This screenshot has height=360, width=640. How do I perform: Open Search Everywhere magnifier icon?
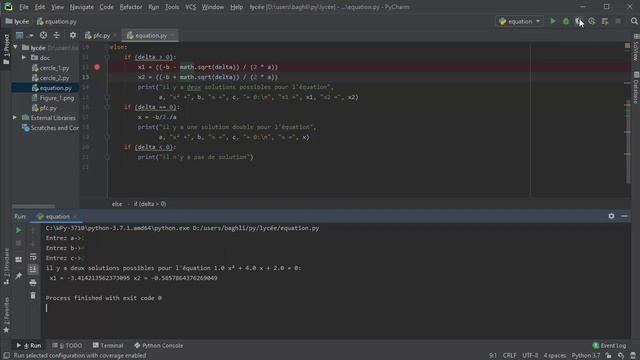tap(634, 21)
